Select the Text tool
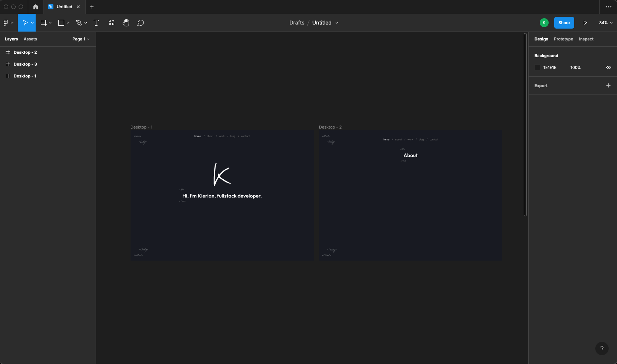Image resolution: width=617 pixels, height=364 pixels. coord(96,23)
